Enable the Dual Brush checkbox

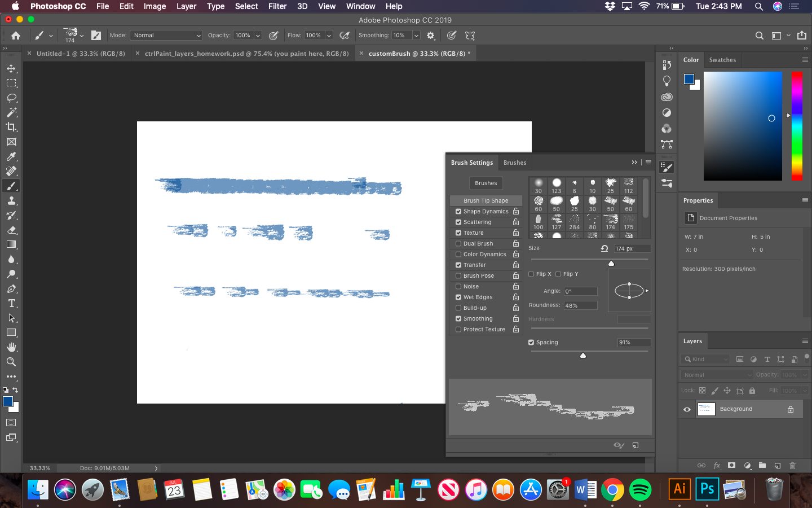coord(458,244)
